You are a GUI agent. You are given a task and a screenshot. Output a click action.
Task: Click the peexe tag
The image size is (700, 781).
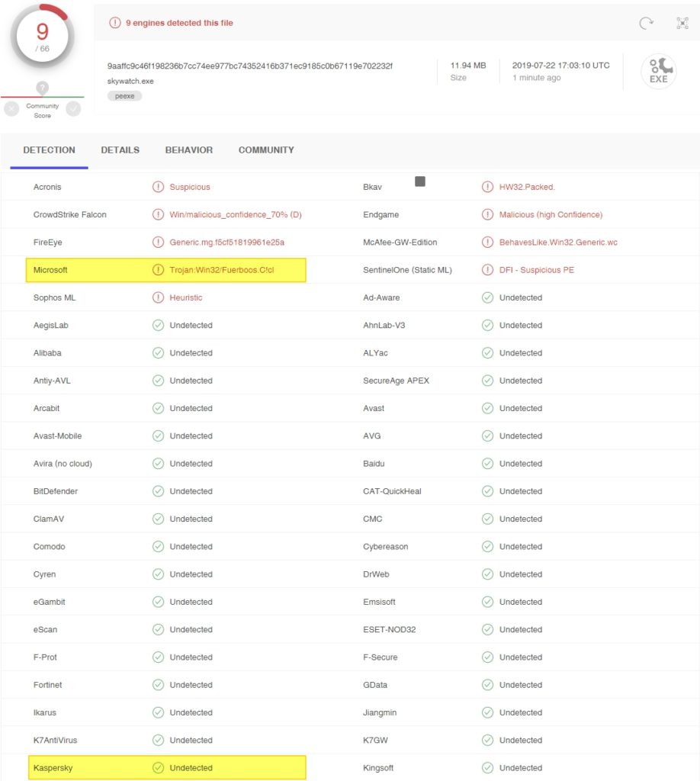[x=124, y=96]
